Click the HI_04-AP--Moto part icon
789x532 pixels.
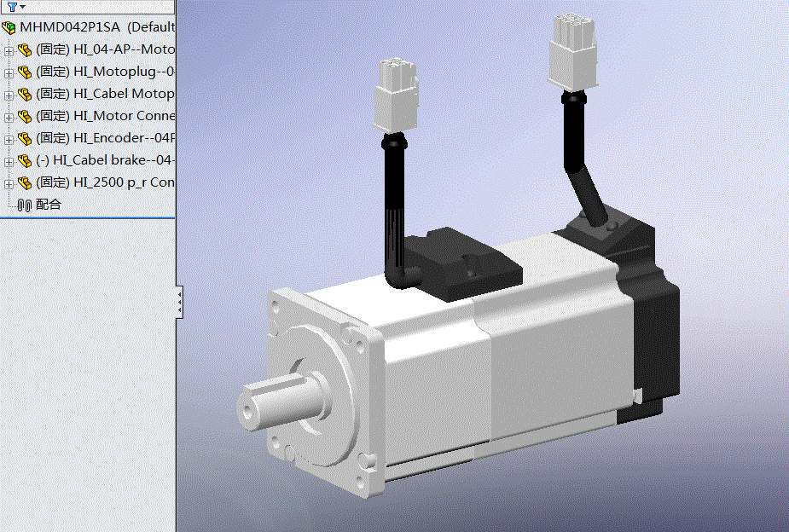tap(25, 49)
